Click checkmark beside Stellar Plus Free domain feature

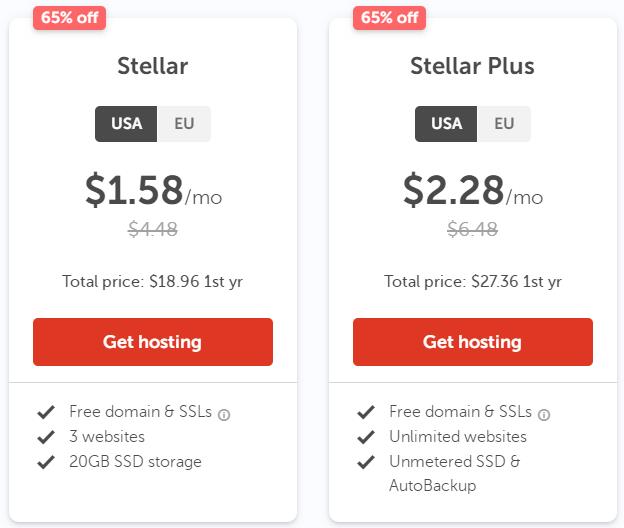tap(365, 412)
